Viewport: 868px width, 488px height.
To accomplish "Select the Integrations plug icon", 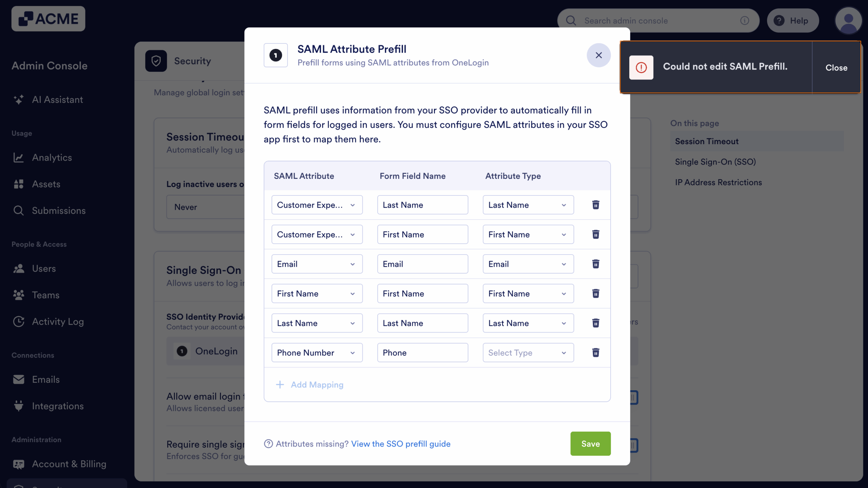I will tap(19, 406).
